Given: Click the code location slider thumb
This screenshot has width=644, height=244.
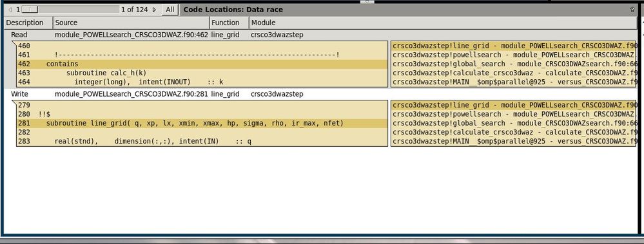Looking at the screenshot, I should [30, 10].
